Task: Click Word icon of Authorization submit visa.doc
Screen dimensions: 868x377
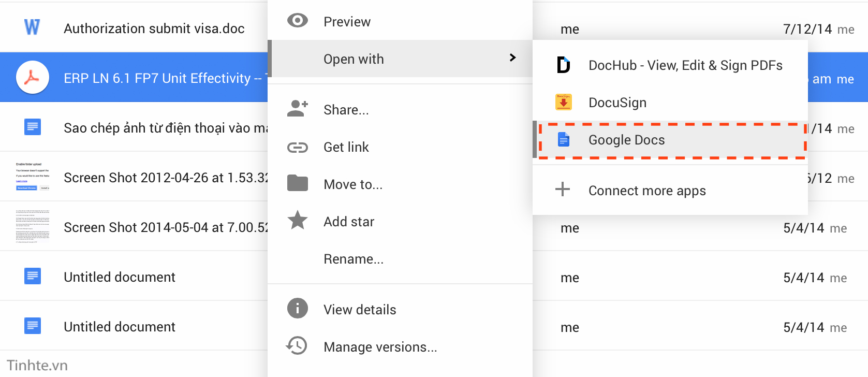Action: click(32, 27)
